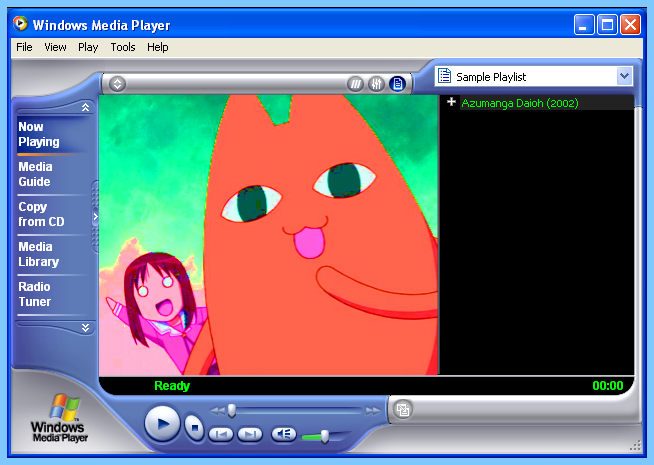The height and width of the screenshot is (465, 654).
Task: Open the Help menu
Action: pos(158,47)
